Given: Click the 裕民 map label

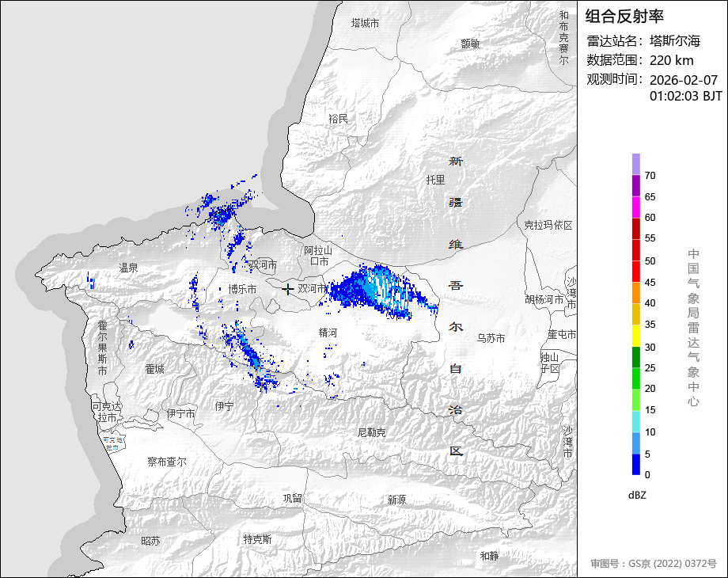Looking at the screenshot, I should [x=338, y=119].
